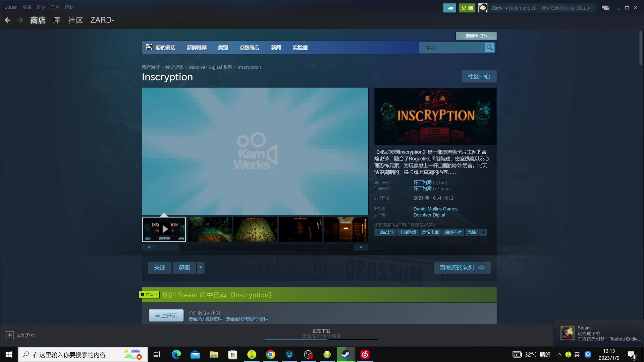Click the plus icon to add tag
Screen dimensions: 644x362
coord(483,232)
